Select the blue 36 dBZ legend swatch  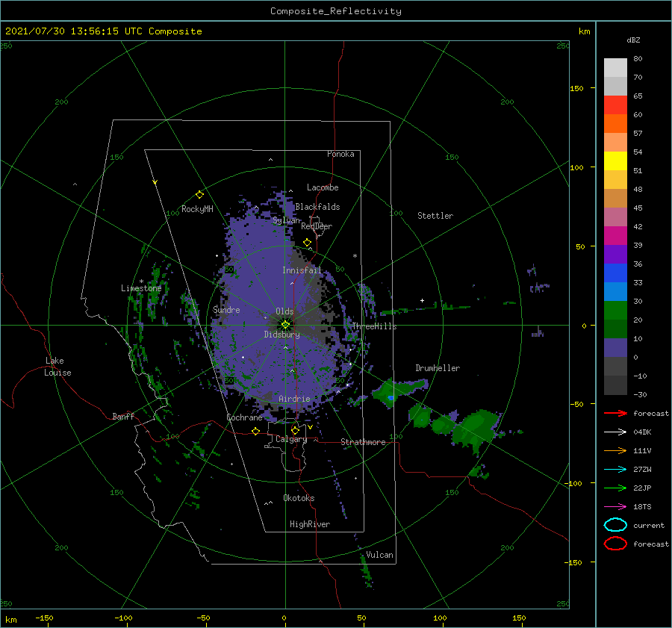coord(615,273)
